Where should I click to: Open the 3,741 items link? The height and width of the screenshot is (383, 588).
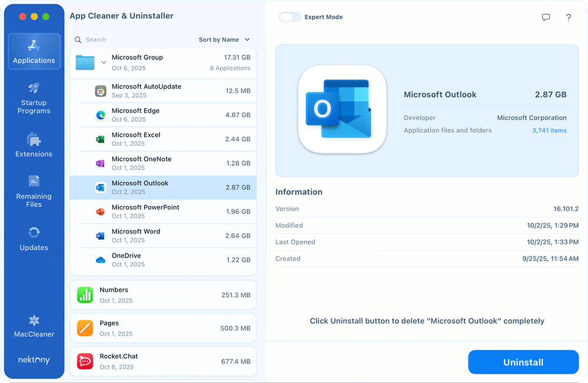coord(549,130)
